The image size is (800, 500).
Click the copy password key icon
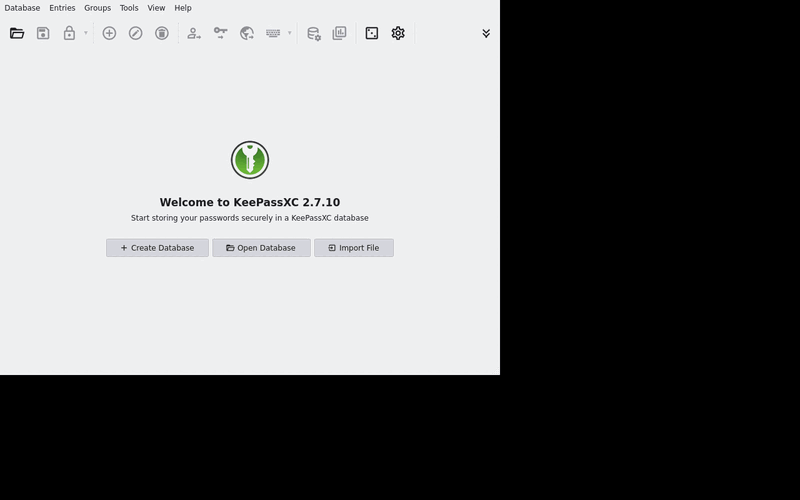(x=220, y=33)
